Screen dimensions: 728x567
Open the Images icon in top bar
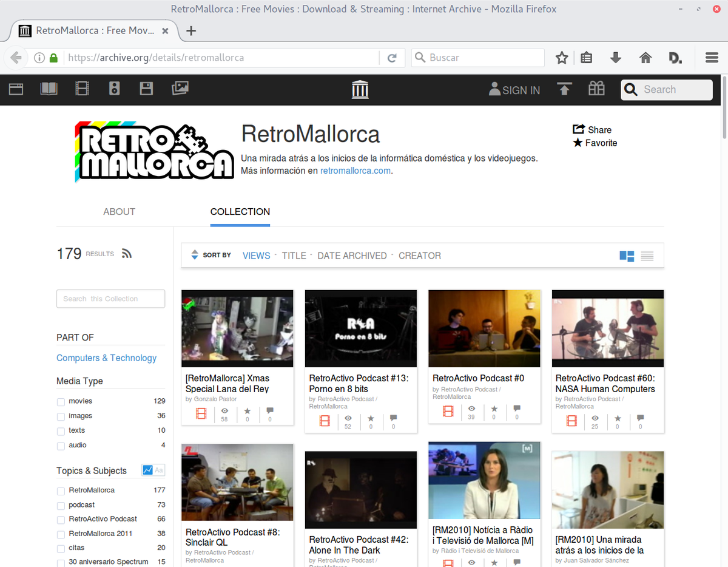[180, 89]
